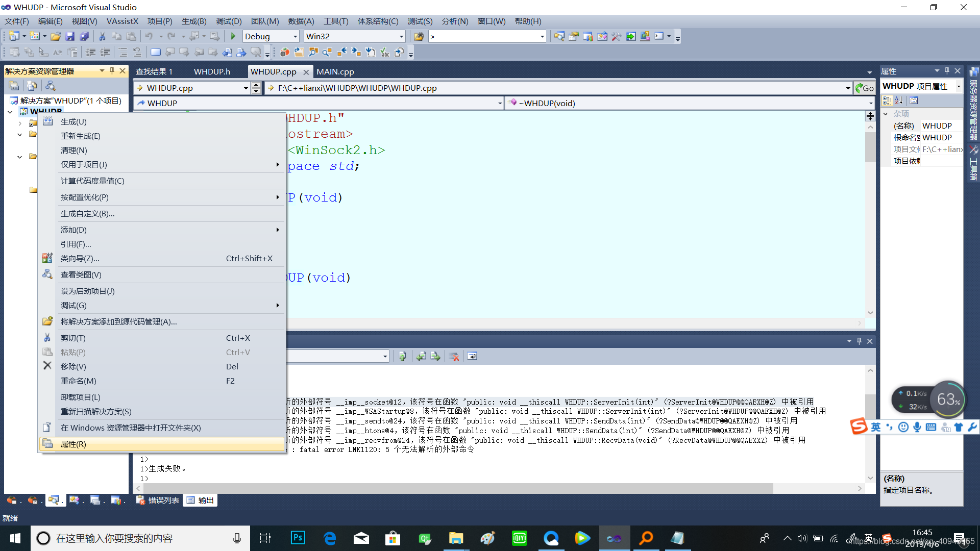Viewport: 980px width, 551px height.
Task: Click the view class diagram icon in Solution Explorer
Action: click(50, 86)
